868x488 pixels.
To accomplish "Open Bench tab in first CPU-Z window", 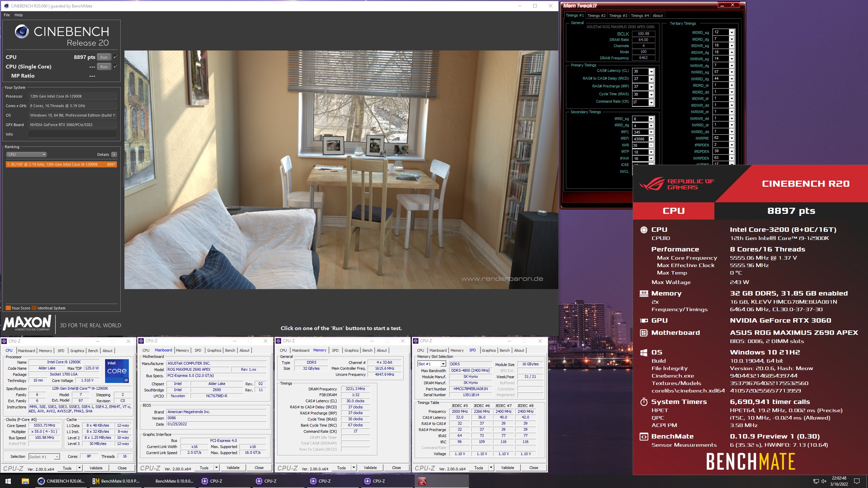I will point(93,351).
